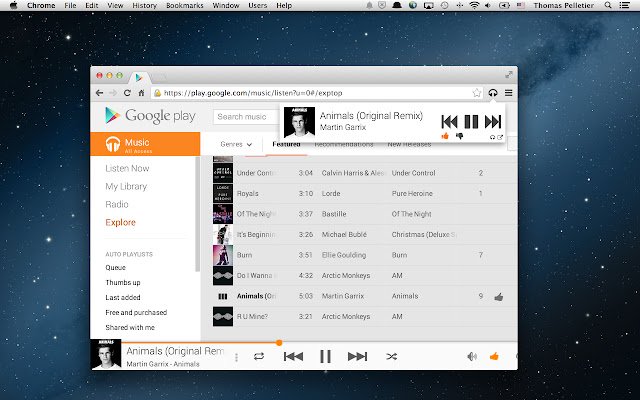This screenshot has width=640, height=400.
Task: Select Explore in the sidebar
Action: 120,222
